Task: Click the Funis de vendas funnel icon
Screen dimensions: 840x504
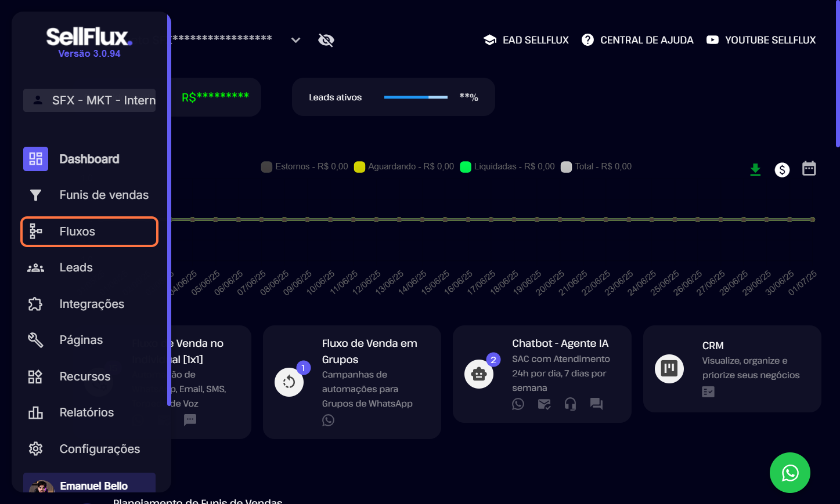Action: 35,195
